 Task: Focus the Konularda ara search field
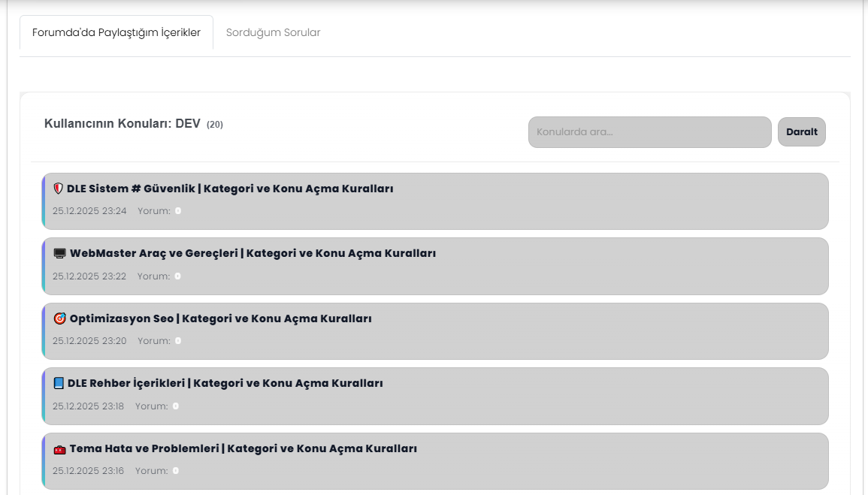pos(649,132)
